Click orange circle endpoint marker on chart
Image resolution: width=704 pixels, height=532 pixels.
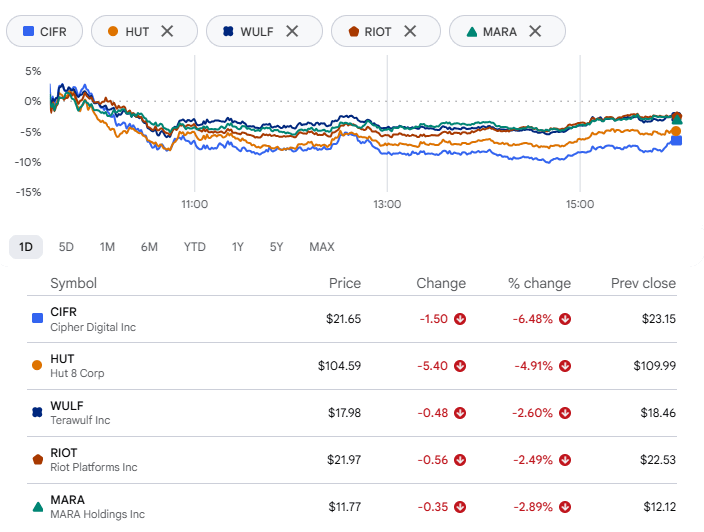676,131
